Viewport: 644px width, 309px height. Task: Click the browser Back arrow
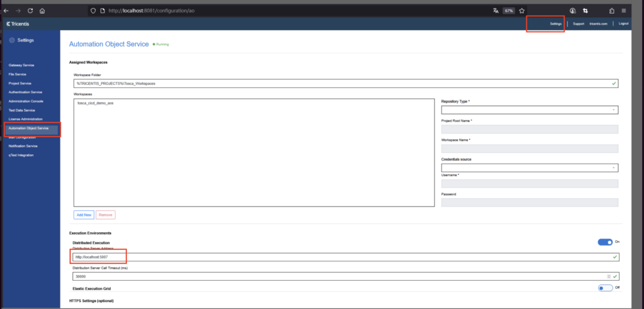click(6, 11)
